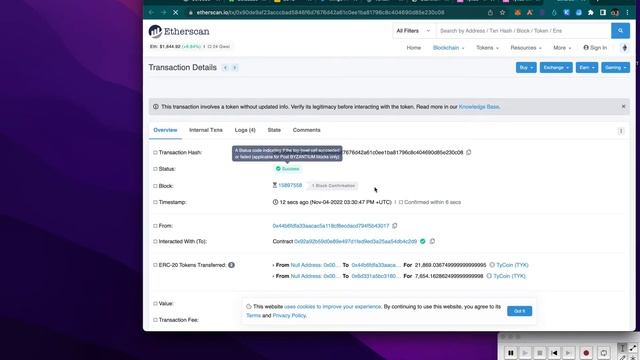
Task: Click the Sign In link
Action: pos(595,48)
